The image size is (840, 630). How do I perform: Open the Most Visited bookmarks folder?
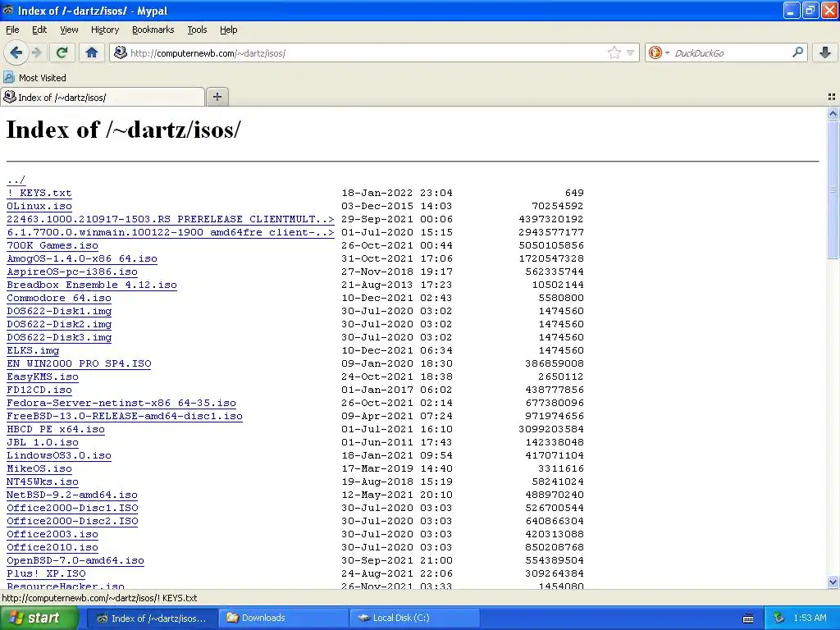34,78
